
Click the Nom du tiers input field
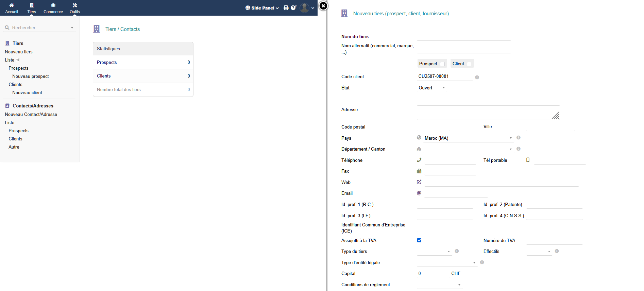click(464, 37)
